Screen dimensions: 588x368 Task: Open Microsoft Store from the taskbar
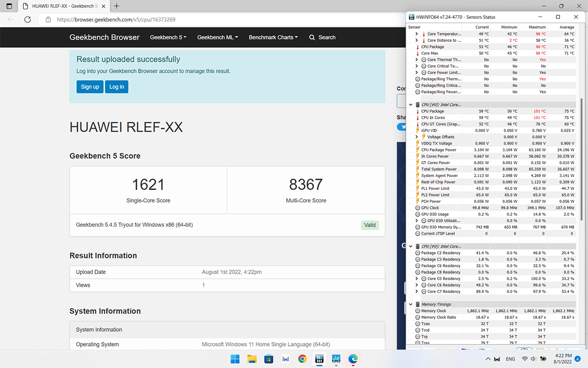(269, 359)
